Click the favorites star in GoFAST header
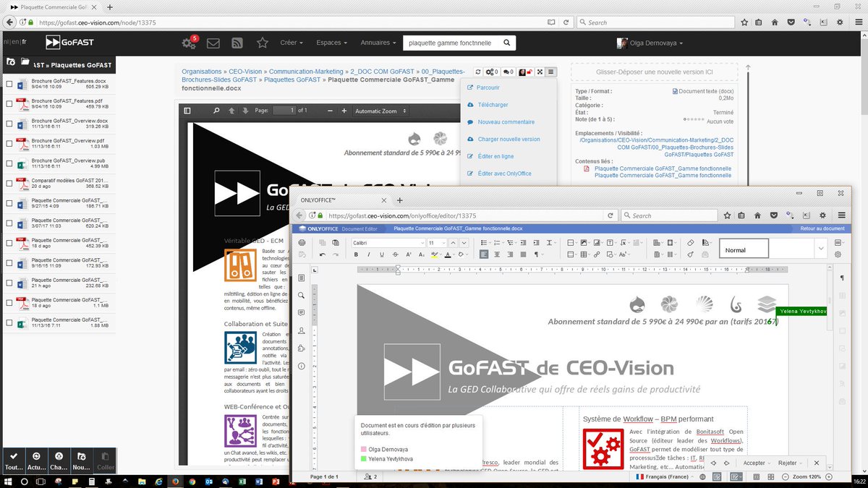 pos(262,43)
